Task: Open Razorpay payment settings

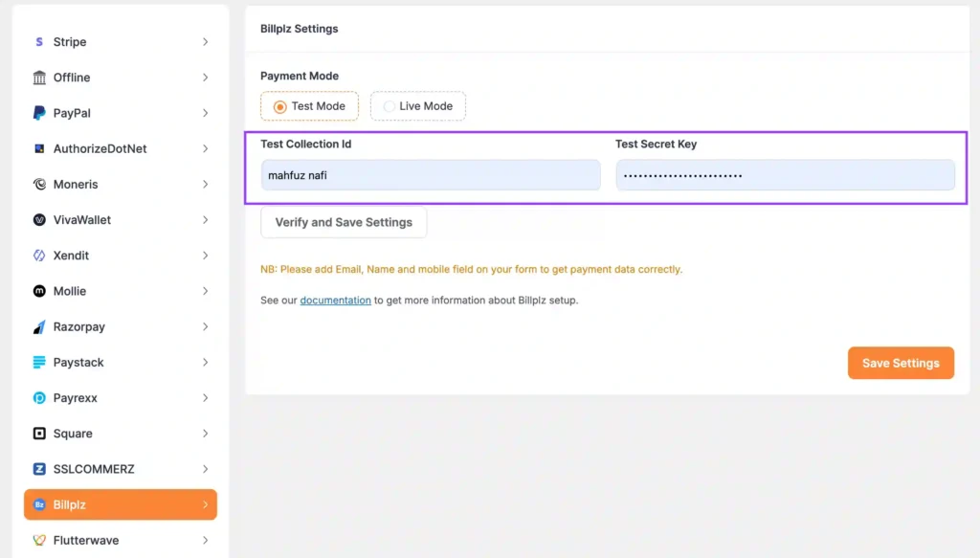Action: click(121, 326)
